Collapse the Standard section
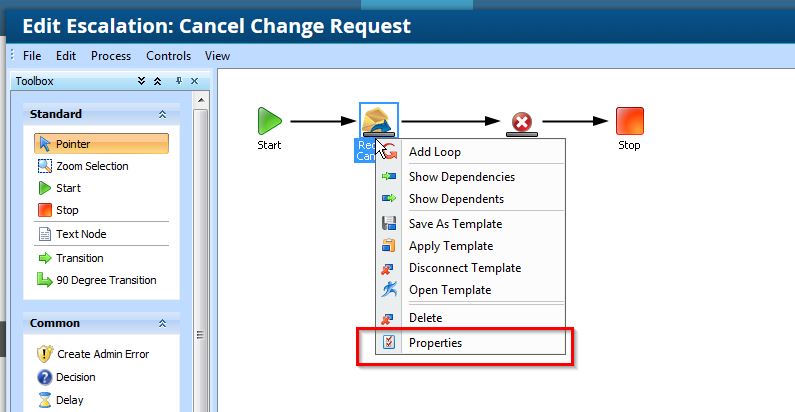Image resolution: width=795 pixels, height=412 pixels. click(x=162, y=114)
